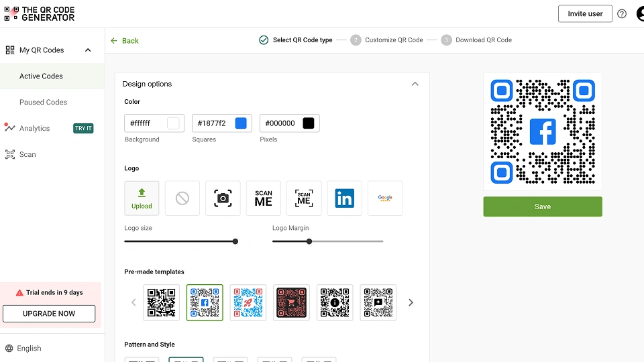Viewport: 644px width, 362px height.
Task: Click the Logo Margin slider handle
Action: coord(309,241)
